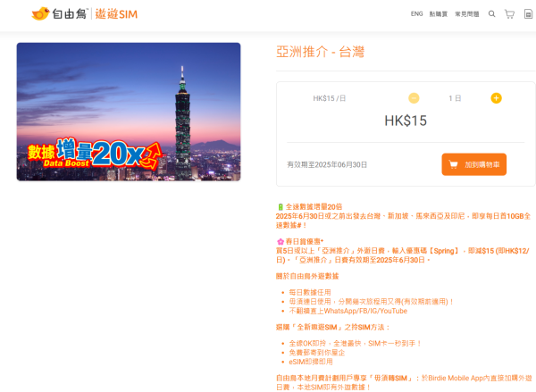Image resolution: width=536 pixels, height=392 pixels.
Task: Click the 免費郵寄到你屋企 bullet
Action: (x=317, y=353)
